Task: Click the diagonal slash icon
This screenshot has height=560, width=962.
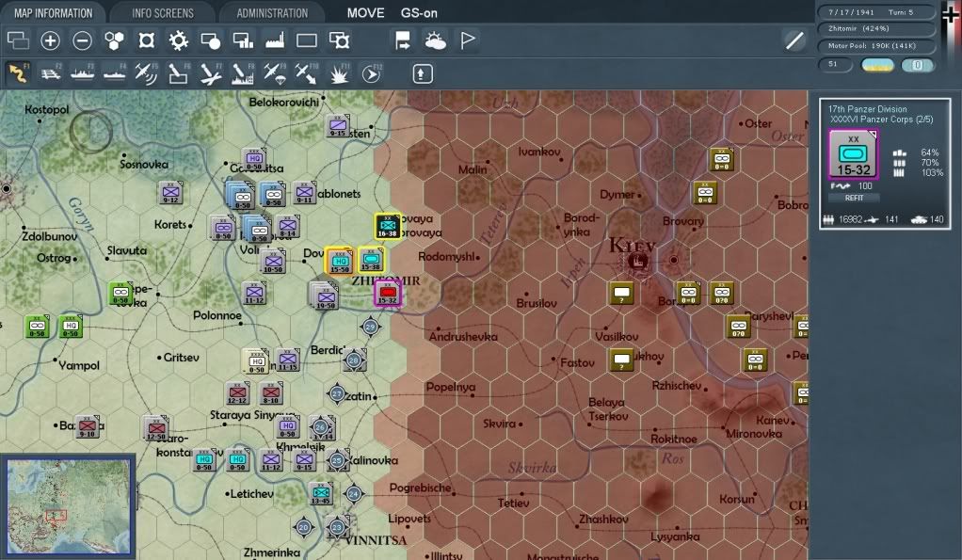Action: 794,41
